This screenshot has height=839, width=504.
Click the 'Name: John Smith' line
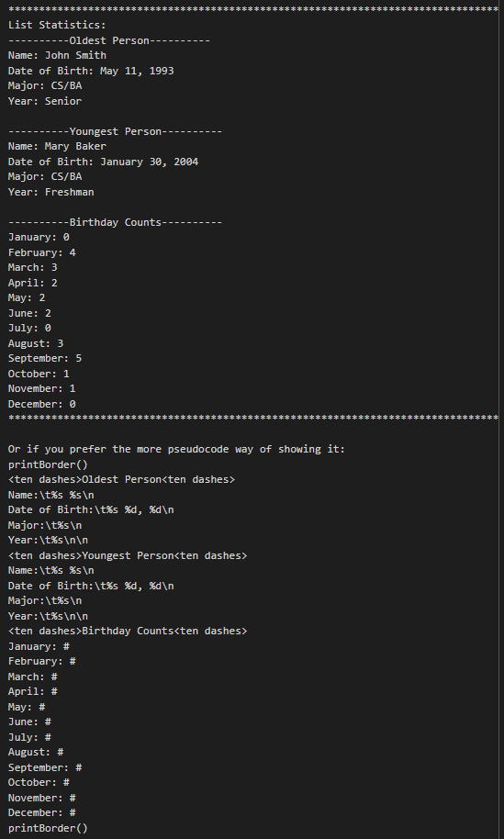(57, 55)
